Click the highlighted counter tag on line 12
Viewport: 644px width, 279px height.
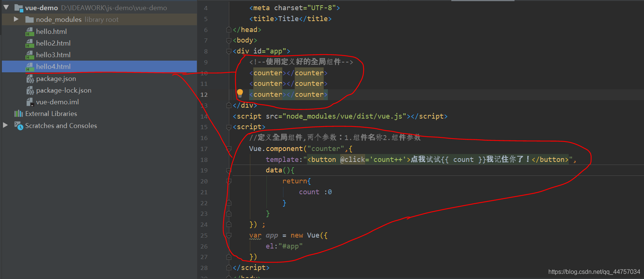tap(288, 95)
